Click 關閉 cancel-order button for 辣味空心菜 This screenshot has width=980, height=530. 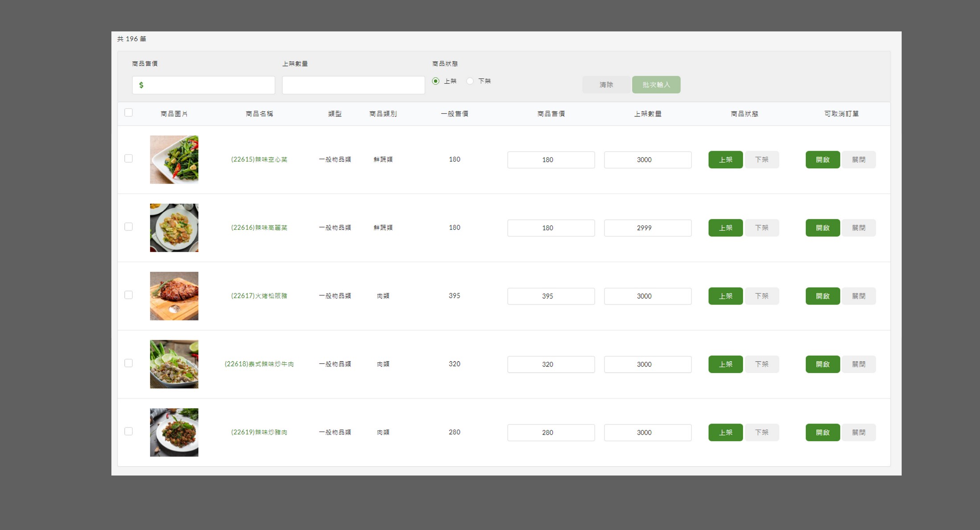(x=859, y=160)
